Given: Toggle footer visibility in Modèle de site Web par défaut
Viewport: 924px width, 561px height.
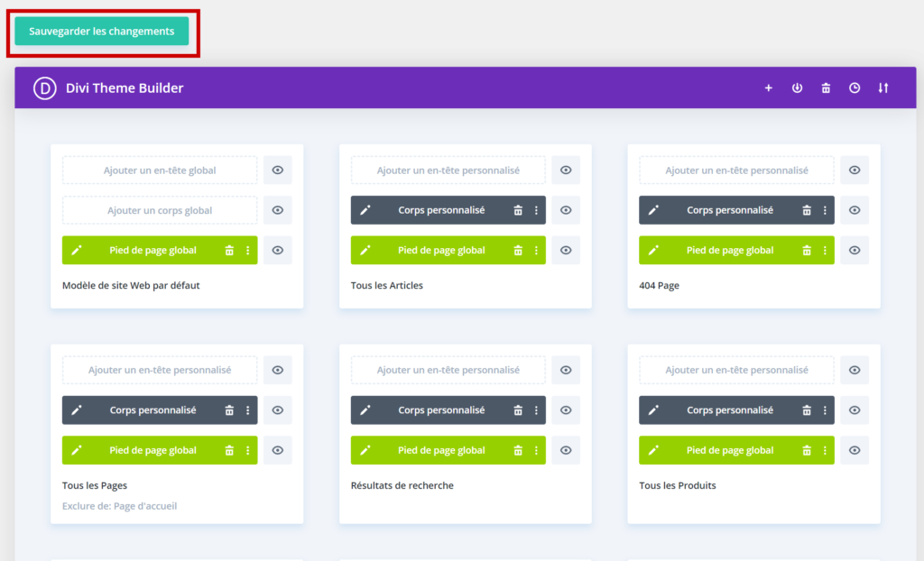Looking at the screenshot, I should [x=278, y=251].
